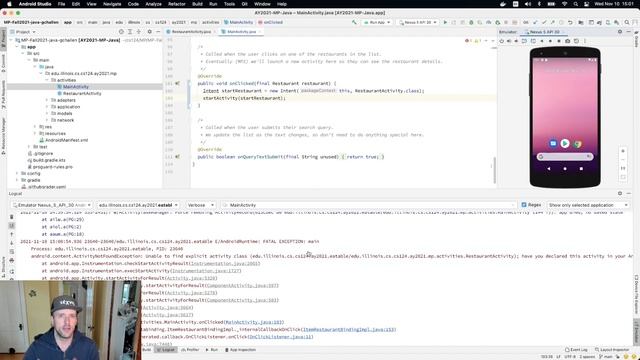Tap Chrome icon on emulator home screen
640x360 pixels.
click(x=577, y=144)
